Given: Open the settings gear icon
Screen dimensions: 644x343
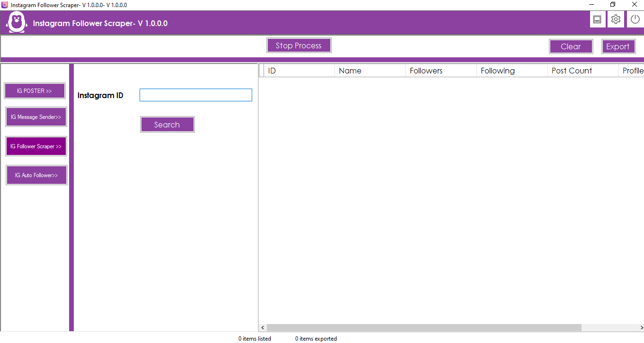Looking at the screenshot, I should 616,19.
